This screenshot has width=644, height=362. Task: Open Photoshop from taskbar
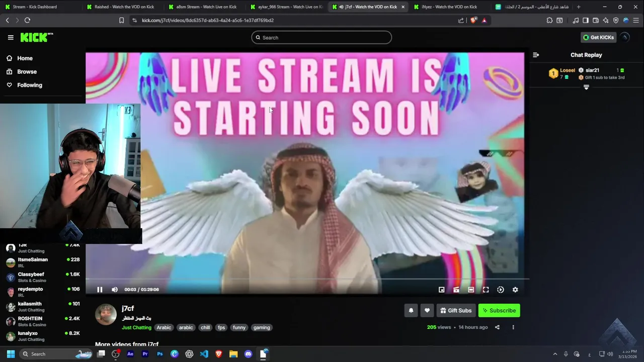160,354
